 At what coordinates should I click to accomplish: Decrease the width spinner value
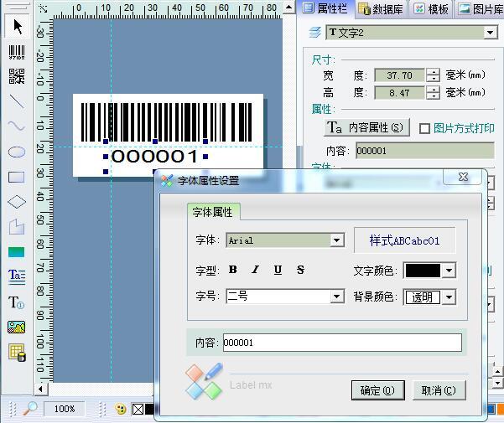coord(434,79)
